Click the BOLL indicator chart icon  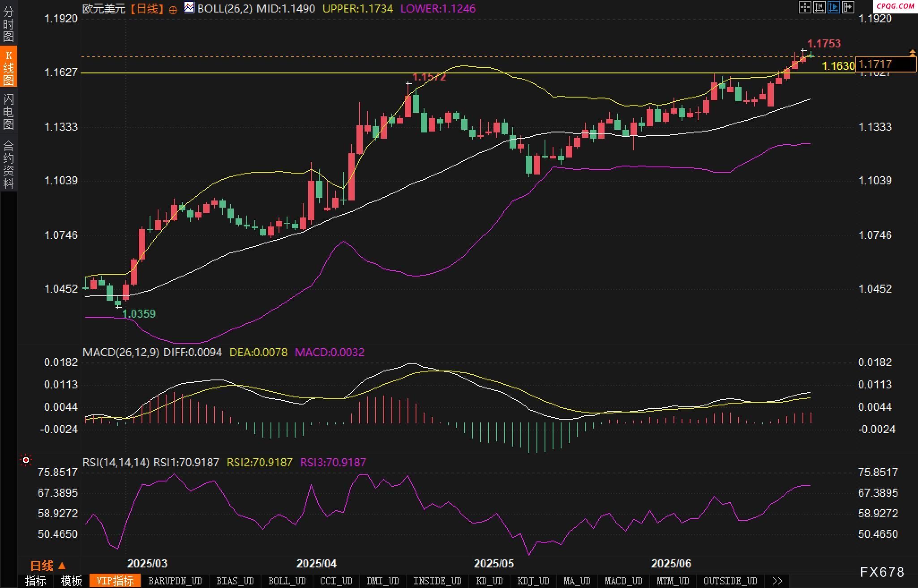pyautogui.click(x=189, y=8)
